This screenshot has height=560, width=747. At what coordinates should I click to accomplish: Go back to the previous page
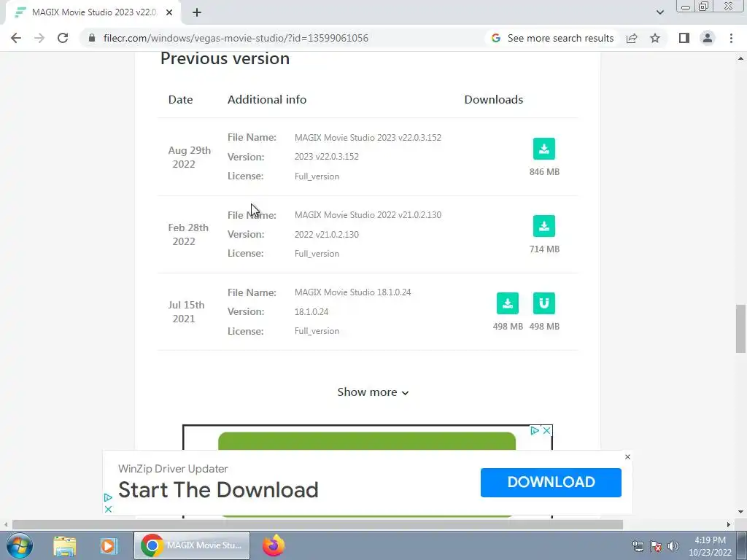[16, 38]
